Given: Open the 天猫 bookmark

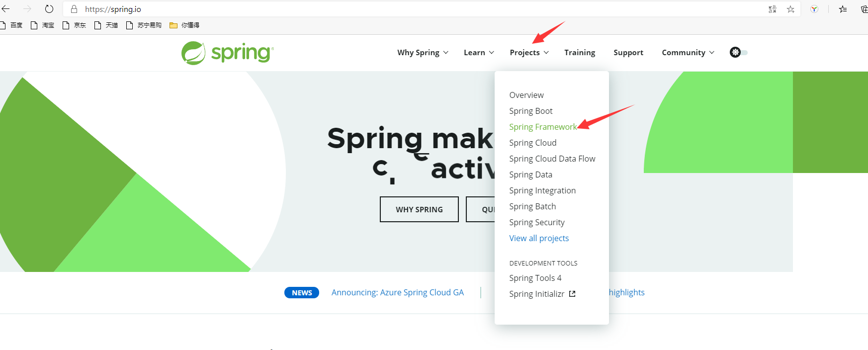Looking at the screenshot, I should click(x=106, y=25).
